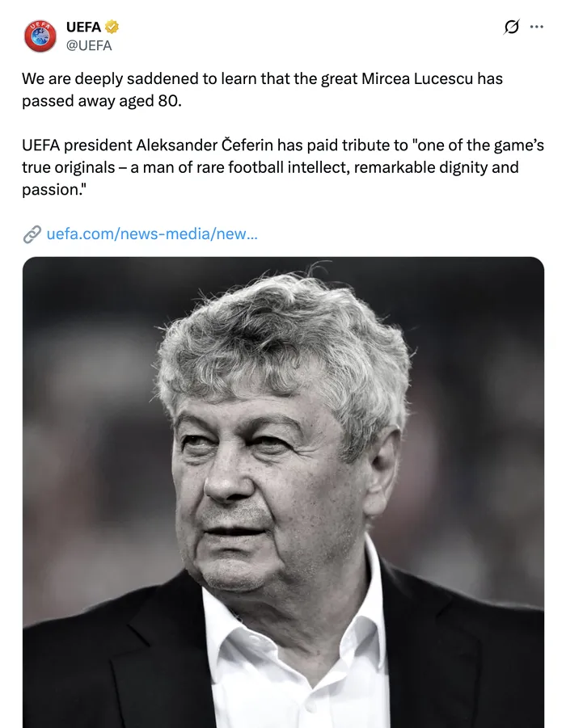Click the UEFA display name

83,27
